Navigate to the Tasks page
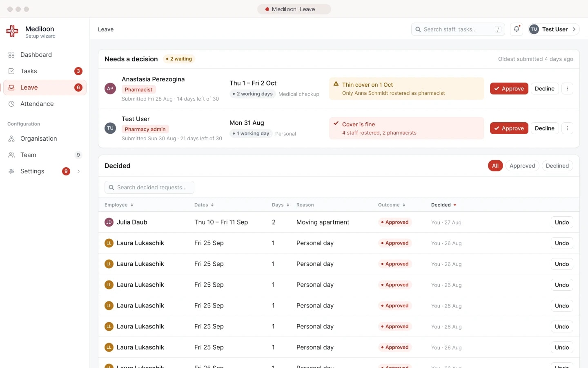The width and height of the screenshot is (588, 368). (45, 71)
